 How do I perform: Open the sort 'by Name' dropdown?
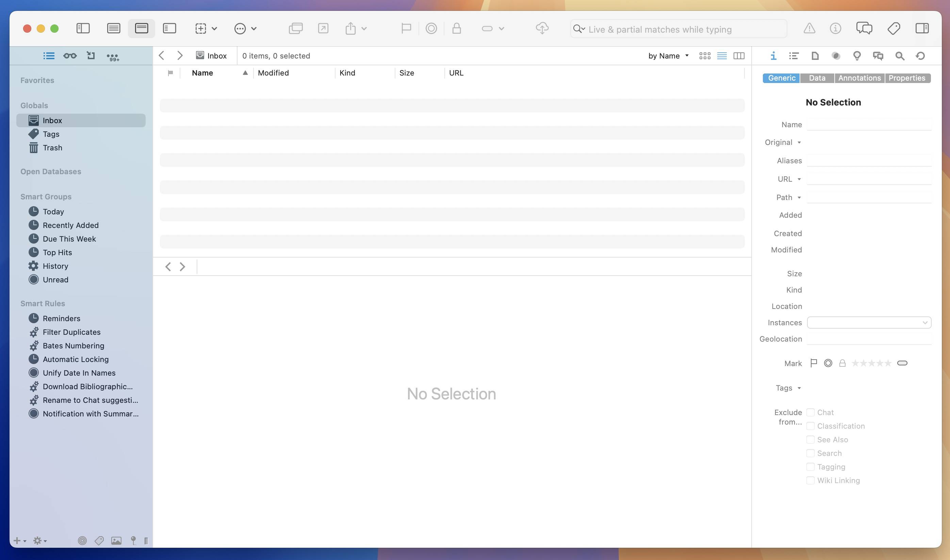[x=669, y=56]
